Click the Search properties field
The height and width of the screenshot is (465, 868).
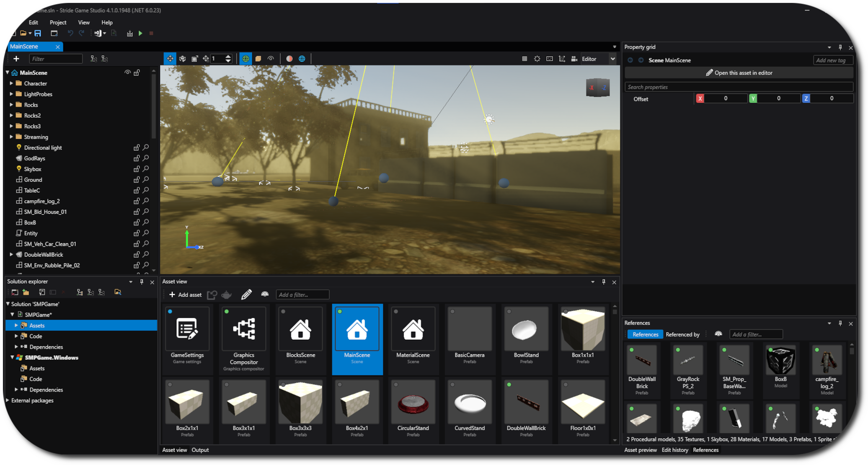(x=739, y=87)
